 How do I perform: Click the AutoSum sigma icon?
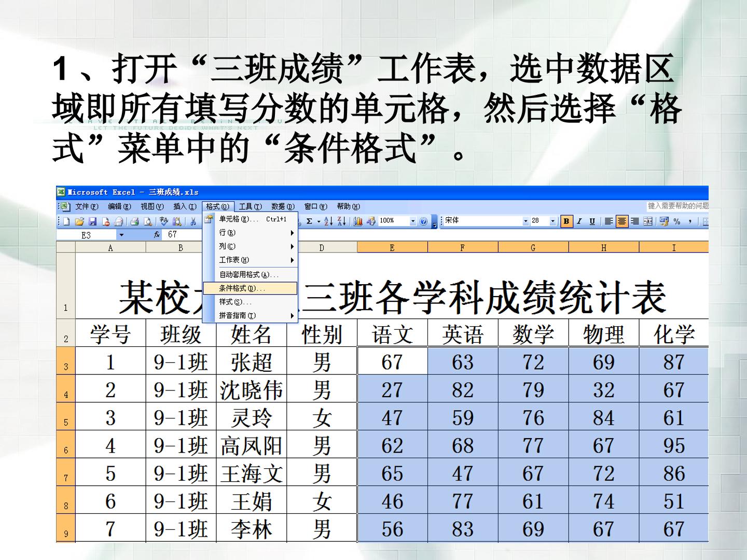click(309, 221)
